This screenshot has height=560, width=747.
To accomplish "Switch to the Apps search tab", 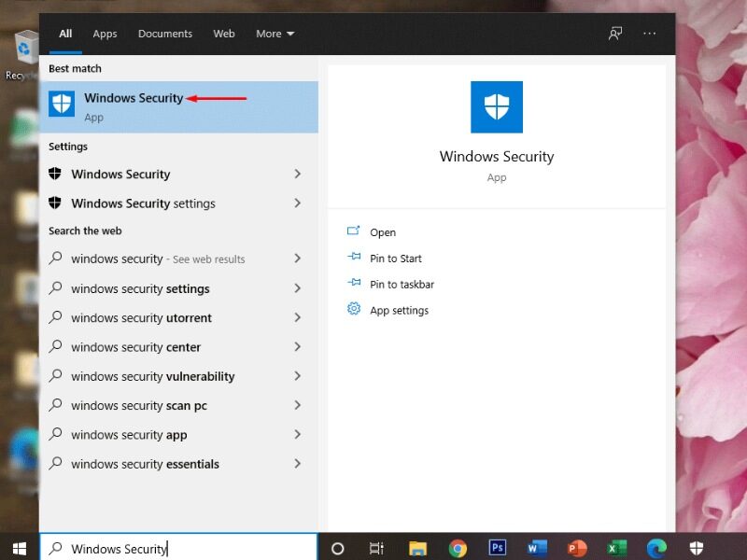I will [x=105, y=34].
